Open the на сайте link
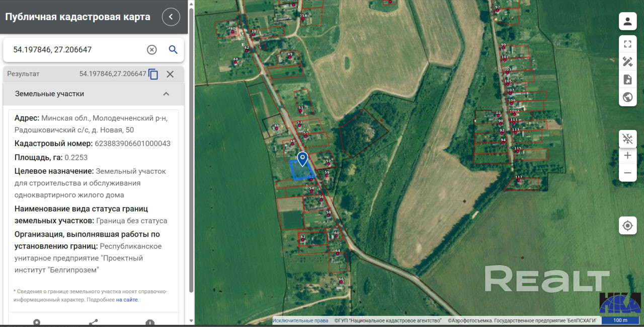 pos(127,299)
